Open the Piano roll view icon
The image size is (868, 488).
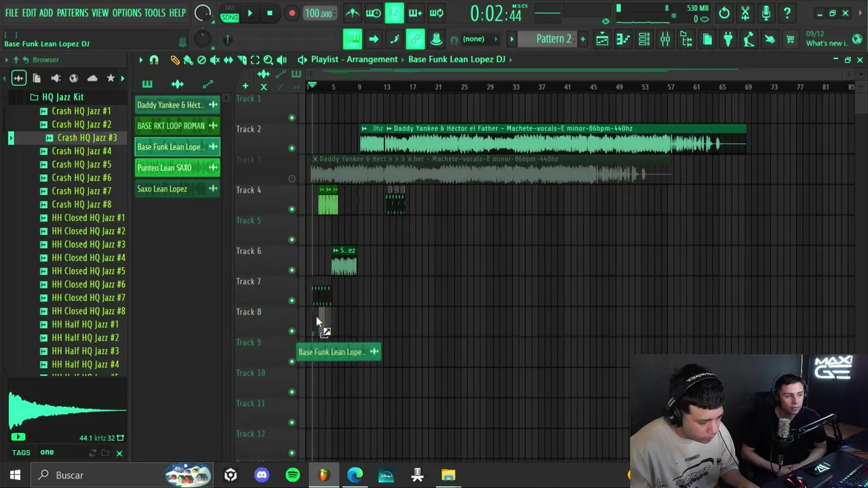coord(623,39)
